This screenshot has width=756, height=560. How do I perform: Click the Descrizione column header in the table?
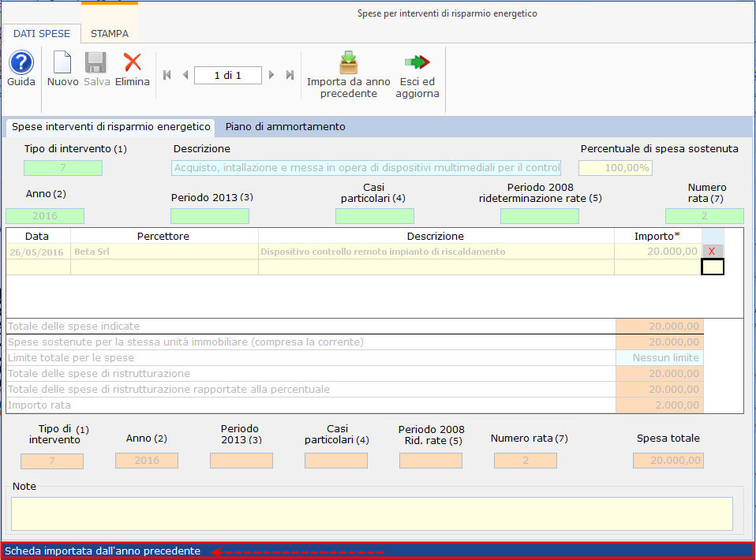point(436,236)
